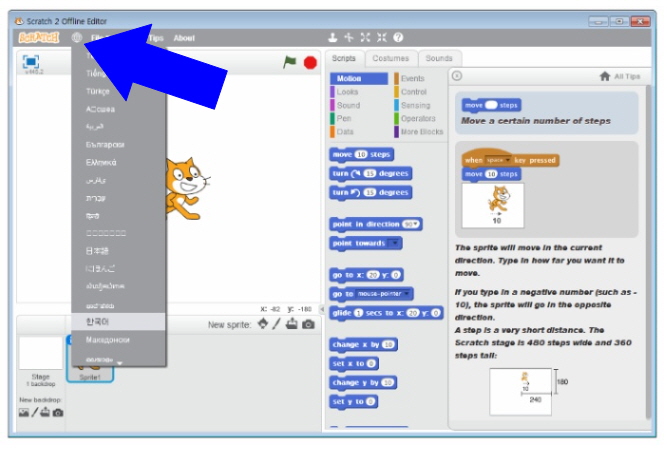Select the Events block category
Image resolution: width=667 pixels, height=449 pixels.
pyautogui.click(x=412, y=78)
